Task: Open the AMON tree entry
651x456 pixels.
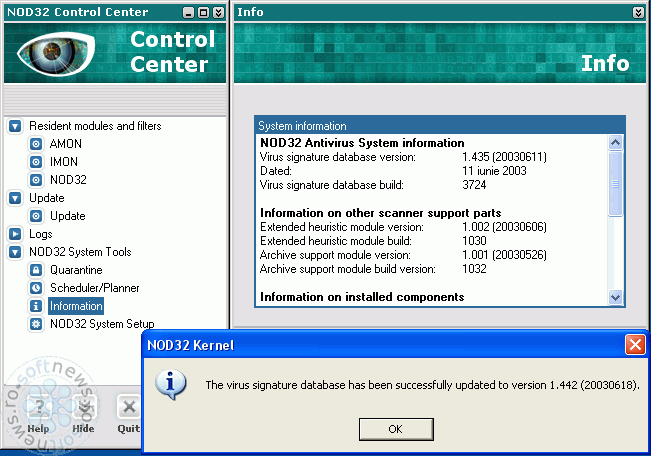Action: pyautogui.click(x=66, y=144)
